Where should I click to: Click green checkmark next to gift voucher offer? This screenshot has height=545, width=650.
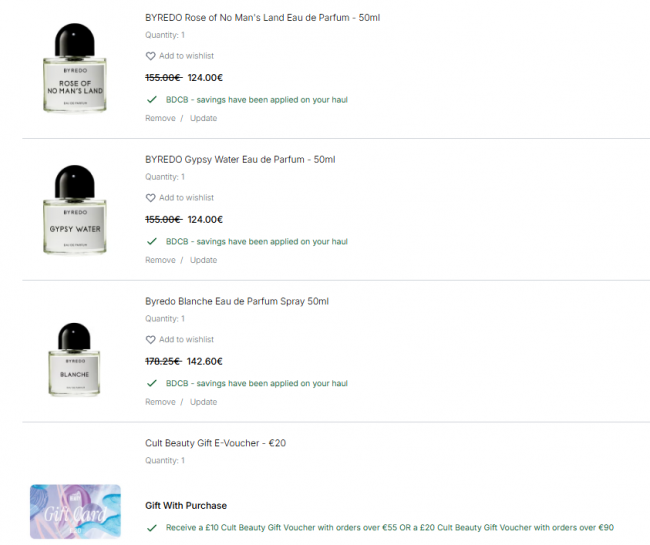click(152, 528)
